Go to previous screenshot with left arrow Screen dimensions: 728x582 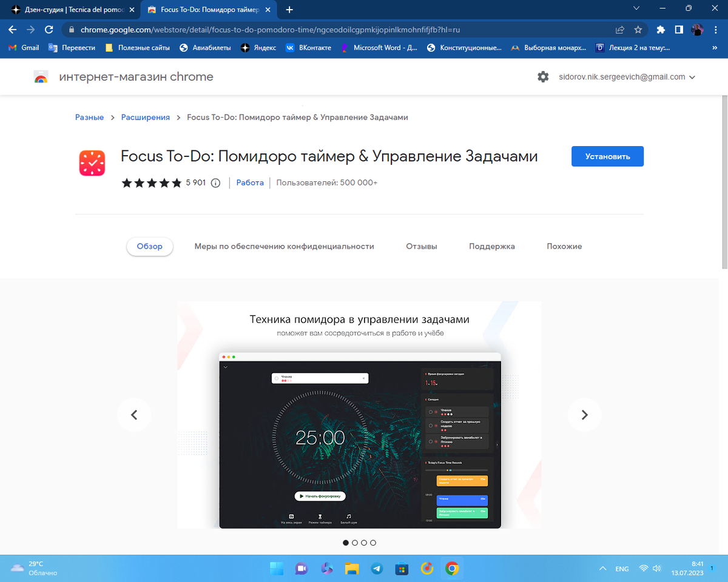(134, 415)
